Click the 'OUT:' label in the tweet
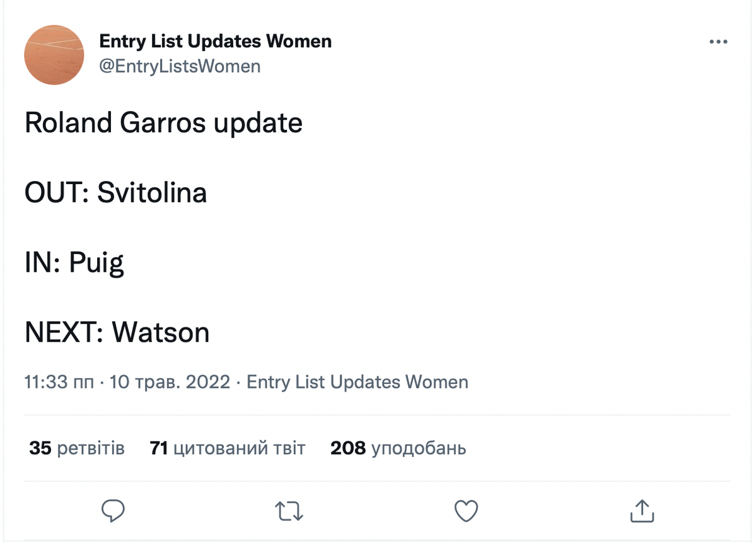The height and width of the screenshot is (543, 756). 57,192
